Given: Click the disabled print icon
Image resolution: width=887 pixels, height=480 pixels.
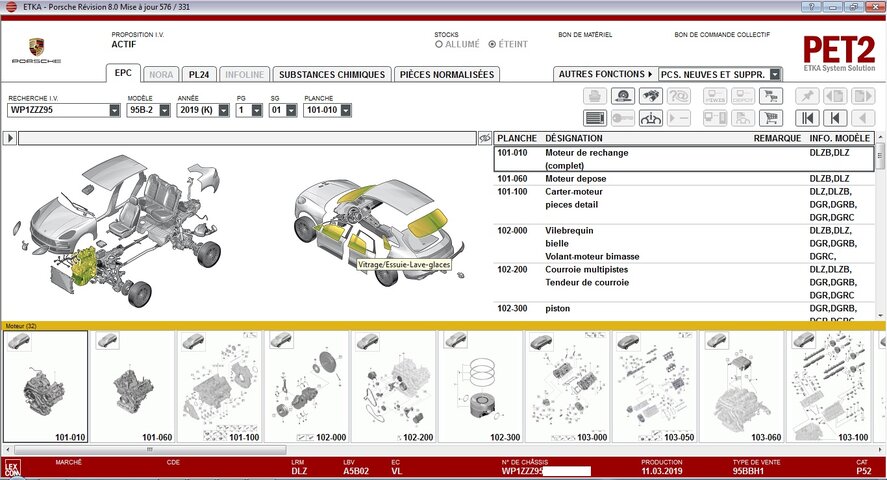Looking at the screenshot, I should (x=595, y=96).
